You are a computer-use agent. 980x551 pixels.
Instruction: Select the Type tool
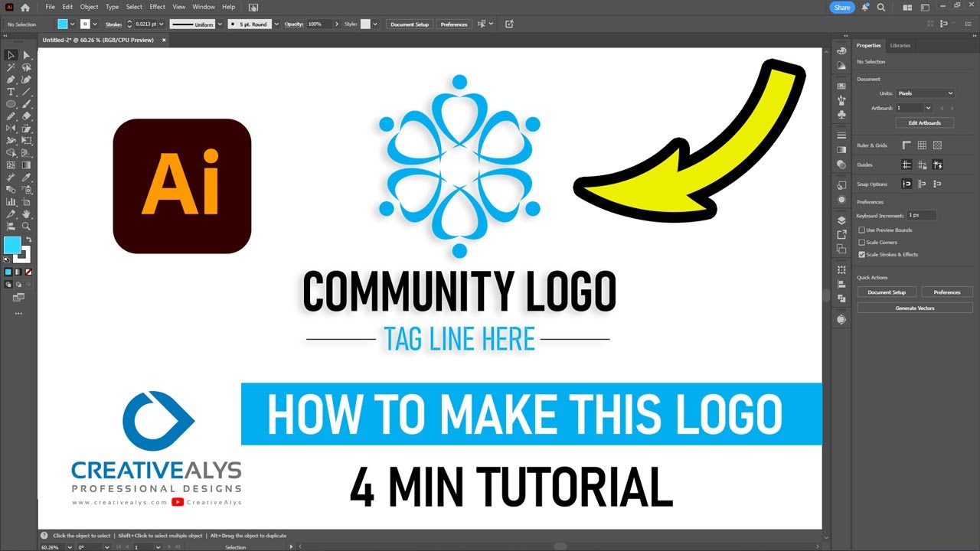(x=11, y=92)
